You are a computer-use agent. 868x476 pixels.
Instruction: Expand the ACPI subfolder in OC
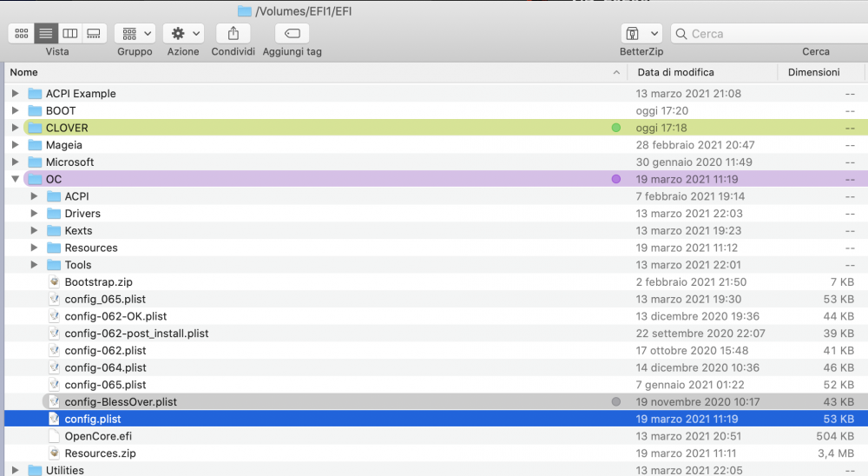pyautogui.click(x=35, y=196)
